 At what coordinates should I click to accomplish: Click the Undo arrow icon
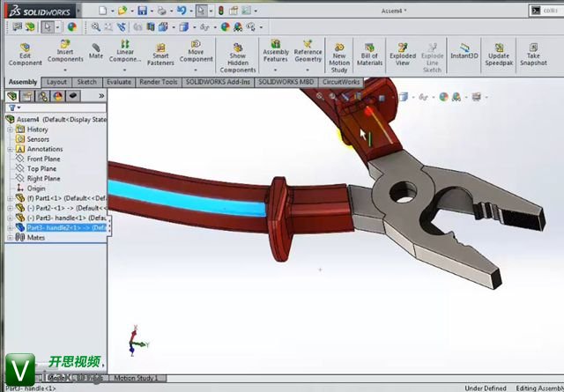[x=182, y=11]
